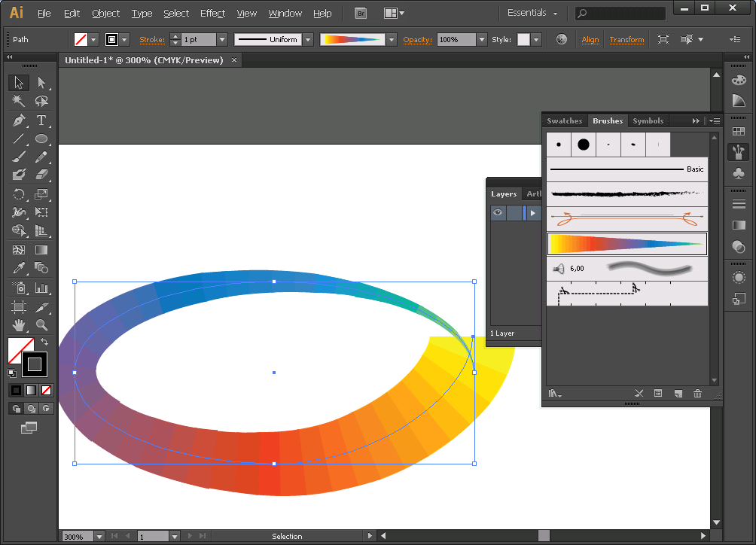Switch to Draw Behind mode
756x545 pixels.
tap(32, 409)
